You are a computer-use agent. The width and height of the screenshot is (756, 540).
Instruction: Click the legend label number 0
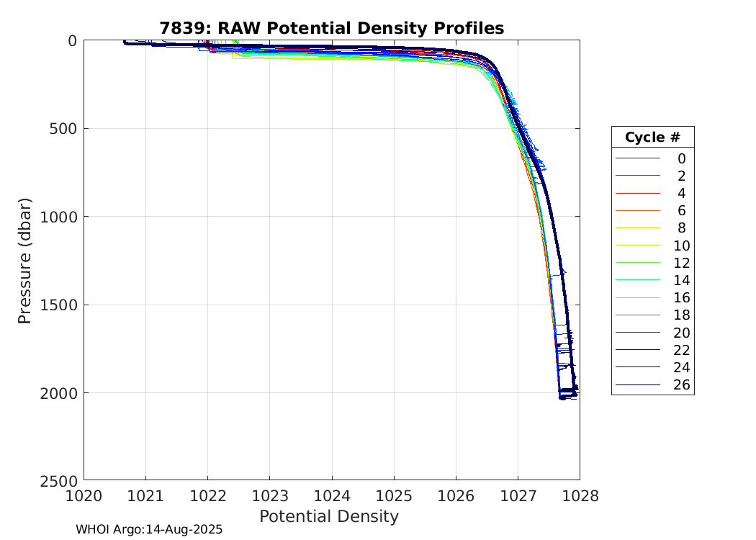pos(681,159)
